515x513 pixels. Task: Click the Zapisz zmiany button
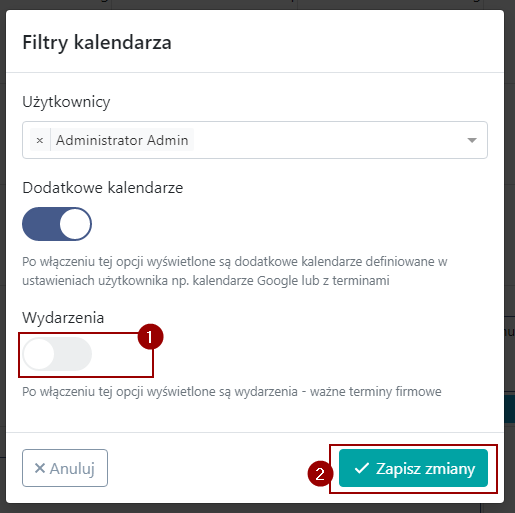(x=413, y=468)
